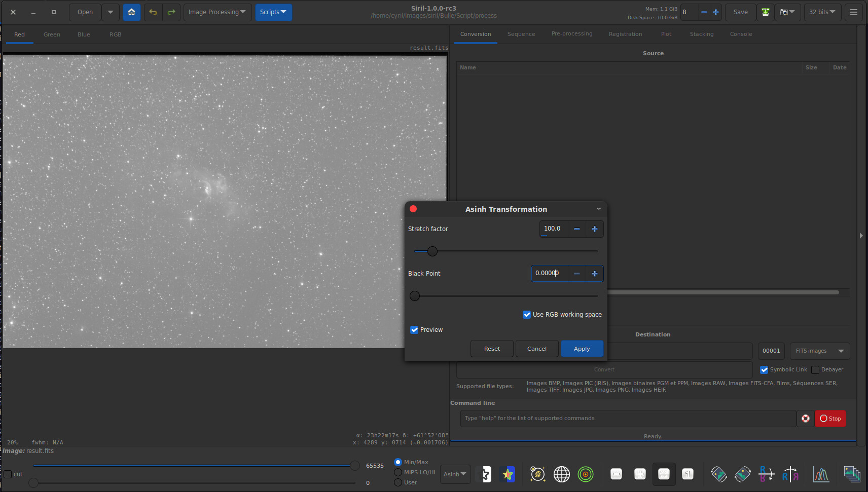Click the mirror horizontally icon
The width and height of the screenshot is (868, 492).
(790, 474)
